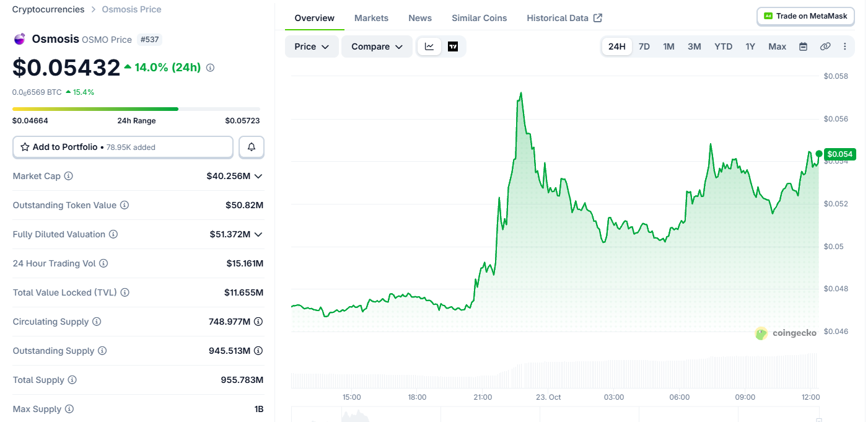
Task: Select the 24H time range
Action: [x=617, y=46]
